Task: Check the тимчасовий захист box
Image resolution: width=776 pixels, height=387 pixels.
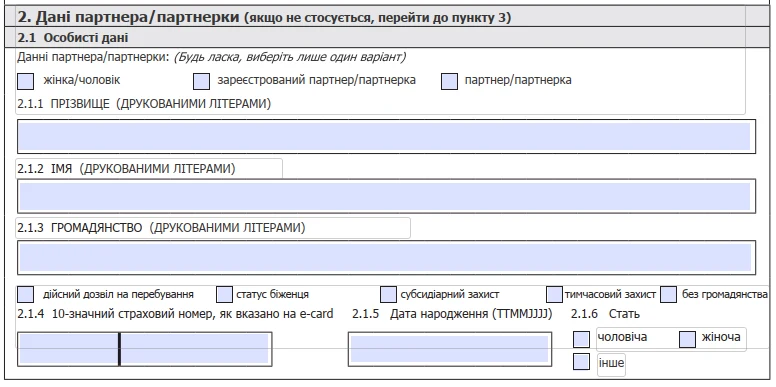Action: 554,294
